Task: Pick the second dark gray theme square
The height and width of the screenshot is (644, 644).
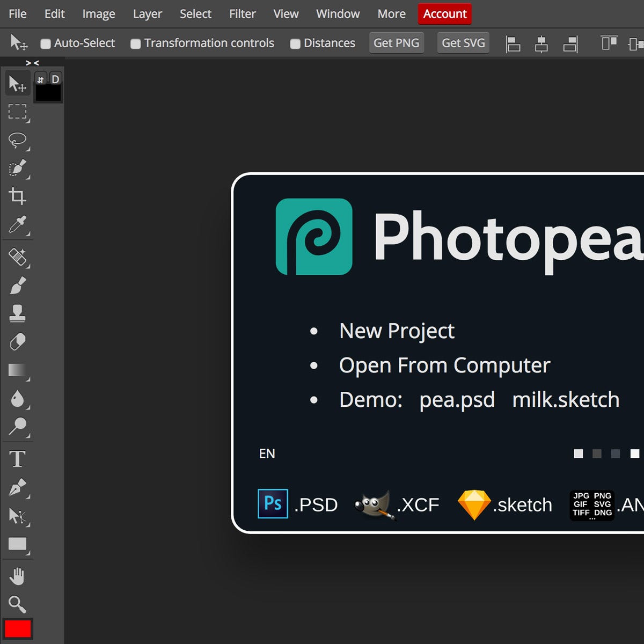Action: (x=597, y=454)
